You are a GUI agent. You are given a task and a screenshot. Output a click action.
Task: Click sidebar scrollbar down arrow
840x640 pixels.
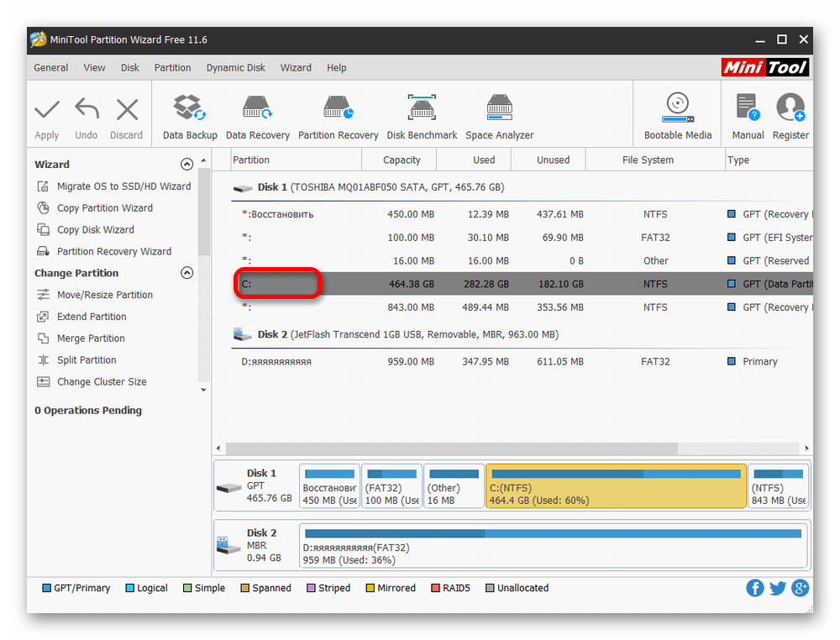pos(203,390)
